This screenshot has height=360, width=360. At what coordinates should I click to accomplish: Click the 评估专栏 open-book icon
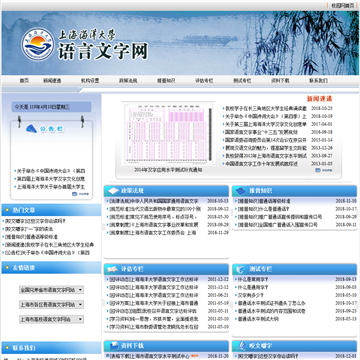point(113,269)
